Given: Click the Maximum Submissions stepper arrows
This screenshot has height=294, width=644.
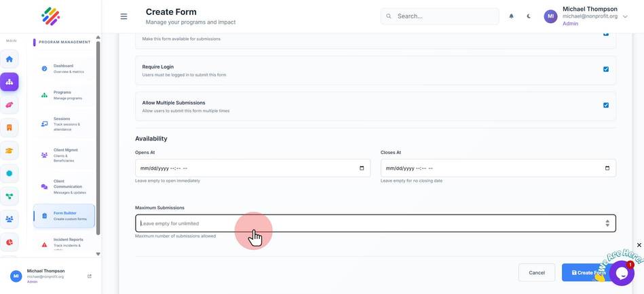Looking at the screenshot, I should pyautogui.click(x=607, y=223).
